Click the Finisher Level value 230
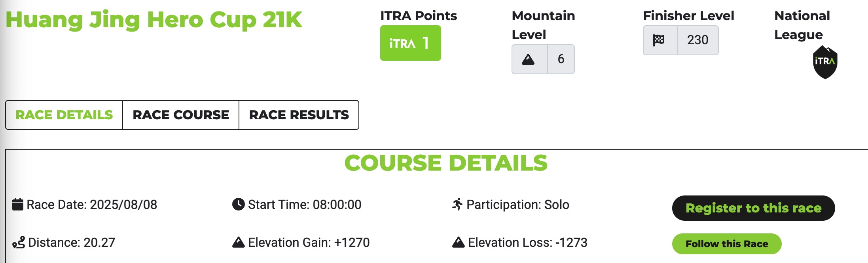This screenshot has width=868, height=263. 698,40
